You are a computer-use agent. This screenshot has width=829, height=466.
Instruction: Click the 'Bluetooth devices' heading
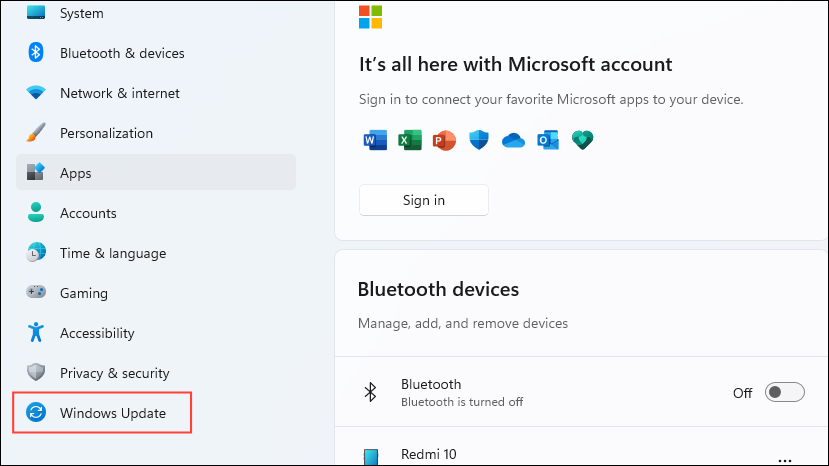click(x=438, y=289)
